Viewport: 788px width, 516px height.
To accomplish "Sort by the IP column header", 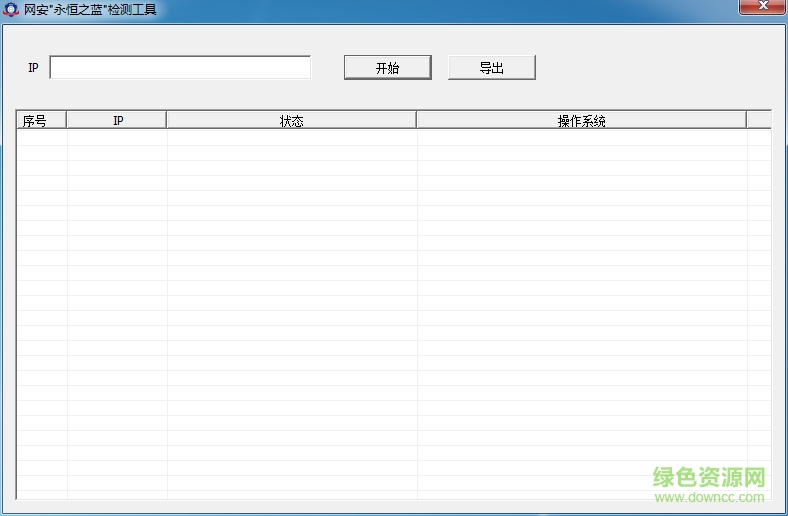I will click(117, 120).
